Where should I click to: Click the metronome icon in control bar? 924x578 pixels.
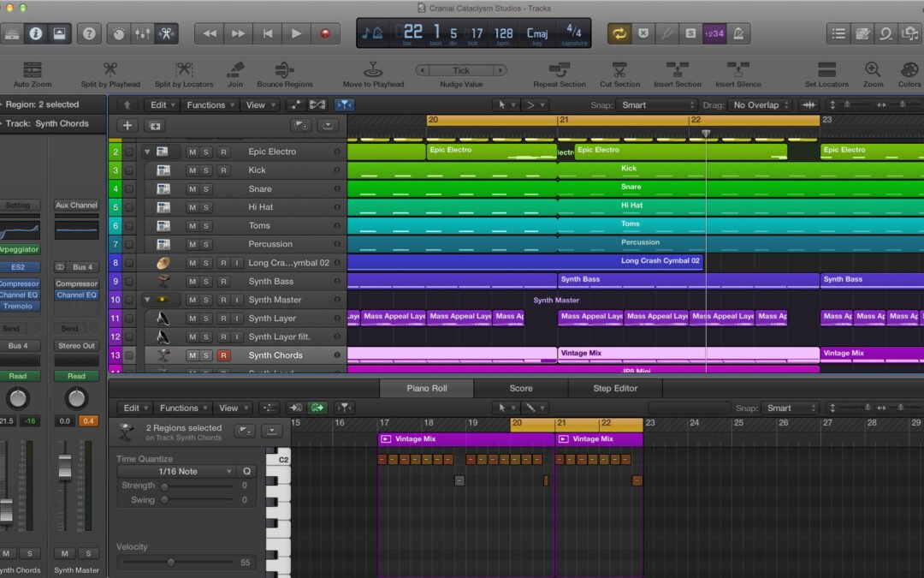(x=737, y=33)
